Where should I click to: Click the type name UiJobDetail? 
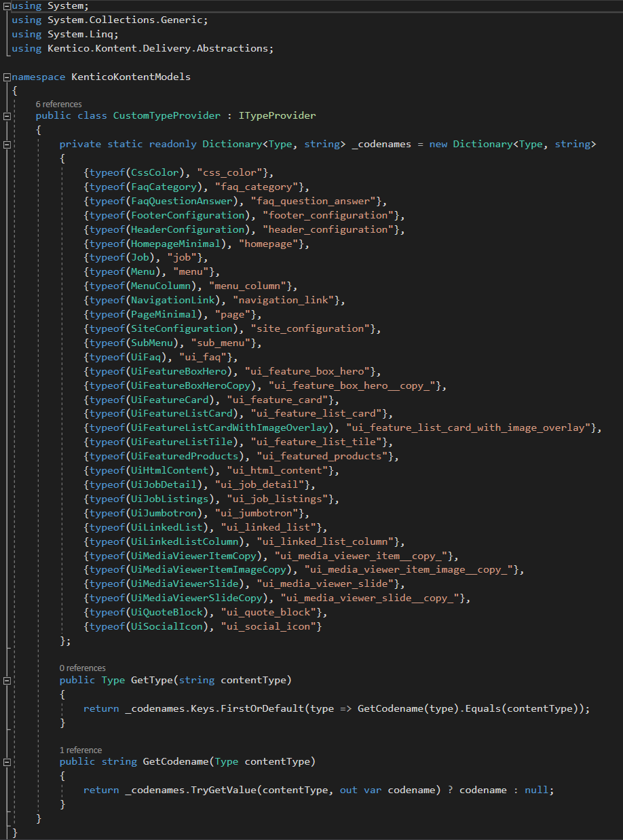tap(164, 486)
